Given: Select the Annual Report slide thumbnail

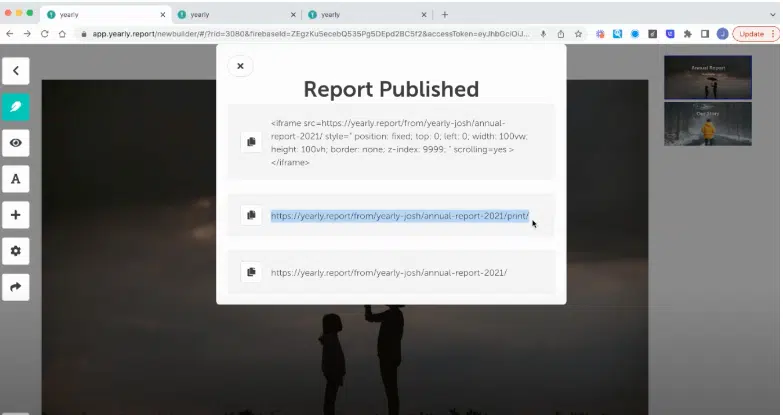Looking at the screenshot, I should (707, 77).
